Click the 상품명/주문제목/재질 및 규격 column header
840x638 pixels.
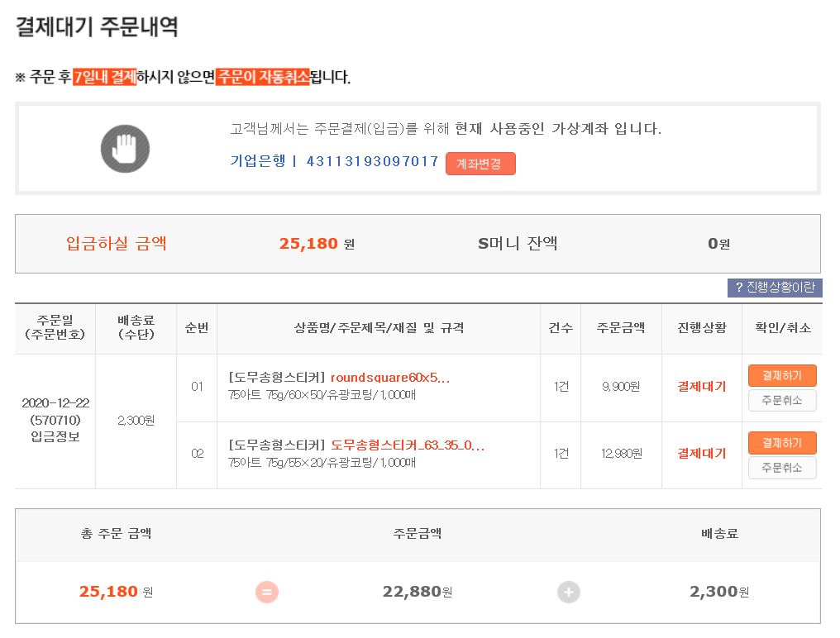(x=379, y=328)
